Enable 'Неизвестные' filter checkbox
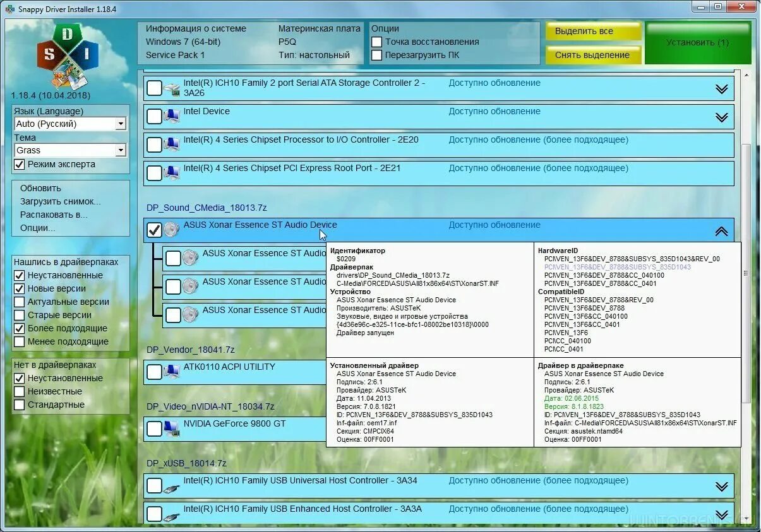The image size is (761, 532). [20, 391]
